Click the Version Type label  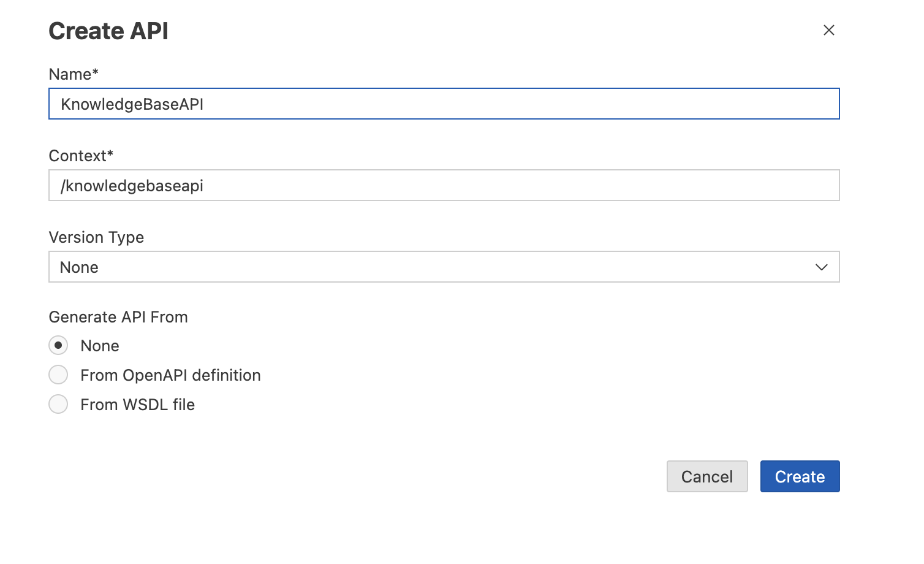[x=96, y=237]
